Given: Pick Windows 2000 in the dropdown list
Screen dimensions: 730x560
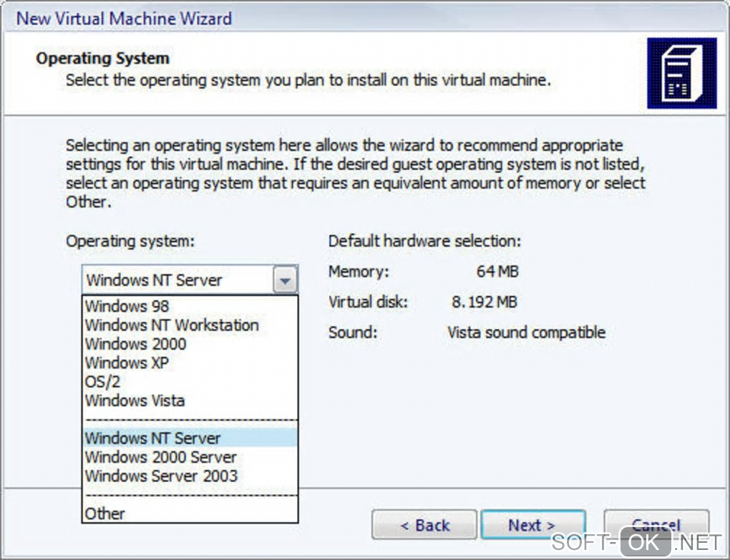Looking at the screenshot, I should pyautogui.click(x=135, y=344).
